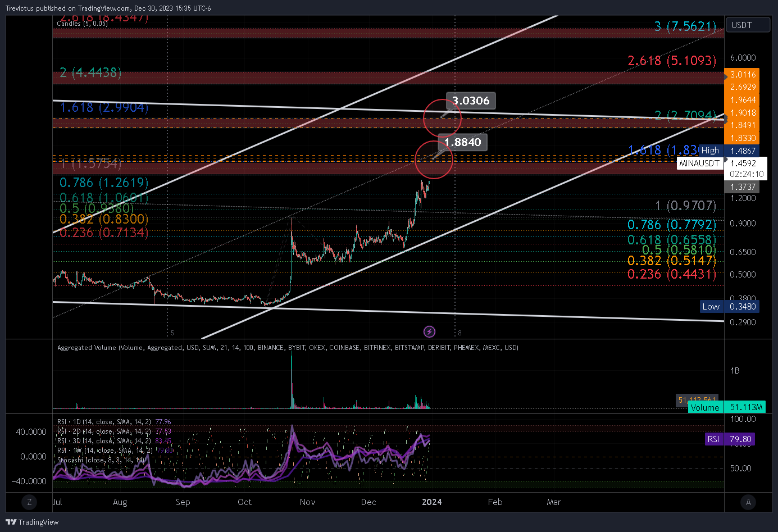778x532 pixels.
Task: Click the -40.0000 left scale value
Action: coord(29,481)
